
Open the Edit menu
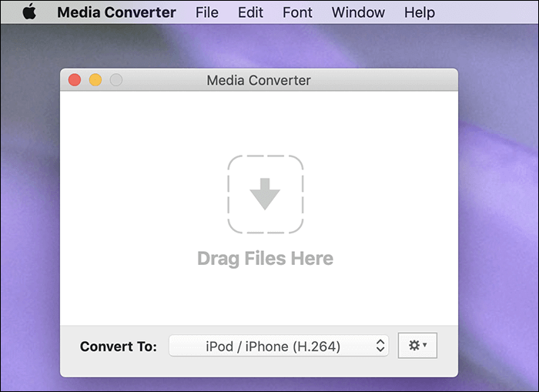click(x=250, y=12)
